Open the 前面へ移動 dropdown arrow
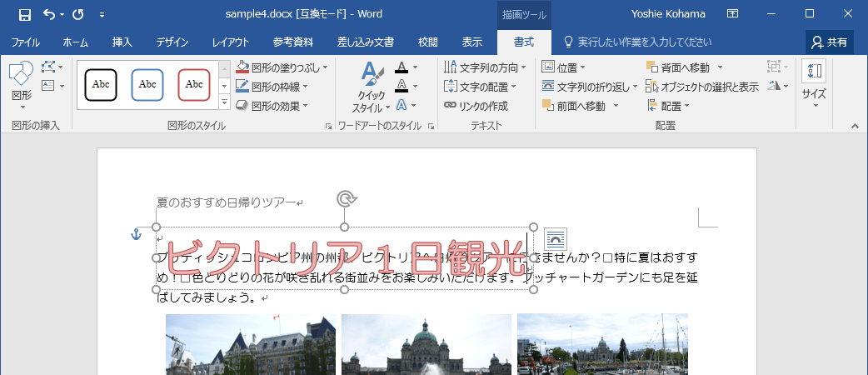Viewport: 868px width, 375px height. point(615,105)
